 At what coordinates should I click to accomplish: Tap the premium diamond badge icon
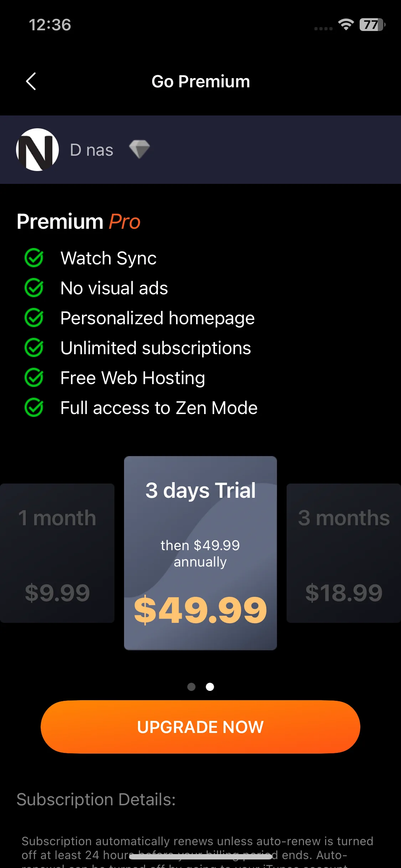(x=139, y=149)
